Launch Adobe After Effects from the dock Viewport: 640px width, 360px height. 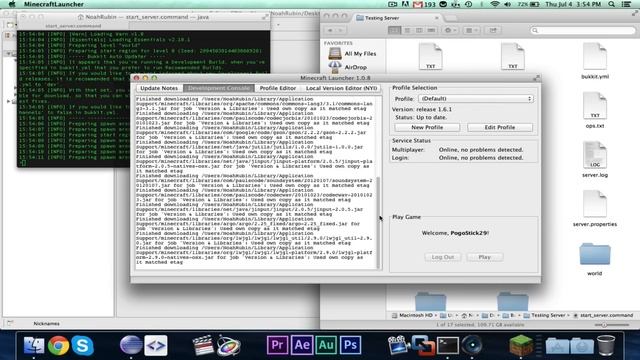[302, 345]
